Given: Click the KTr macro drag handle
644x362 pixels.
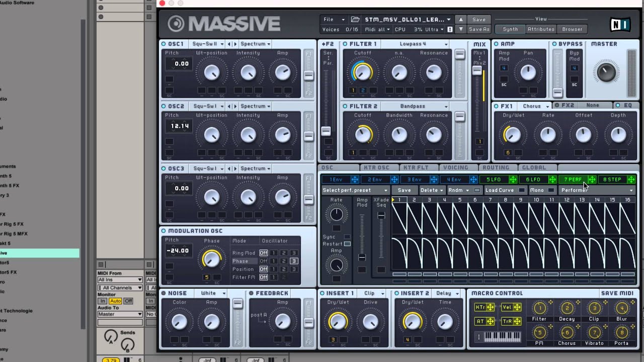Looking at the screenshot, I should 491,307.
